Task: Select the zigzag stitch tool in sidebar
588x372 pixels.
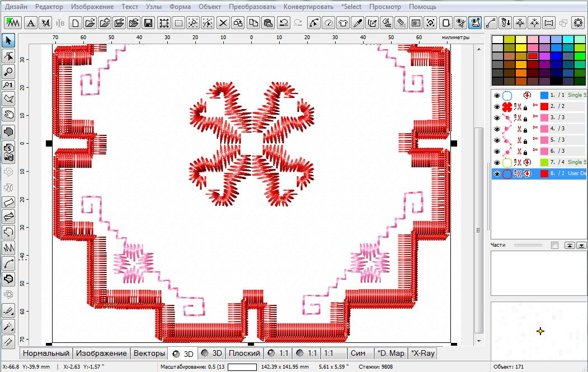Action: (x=8, y=248)
